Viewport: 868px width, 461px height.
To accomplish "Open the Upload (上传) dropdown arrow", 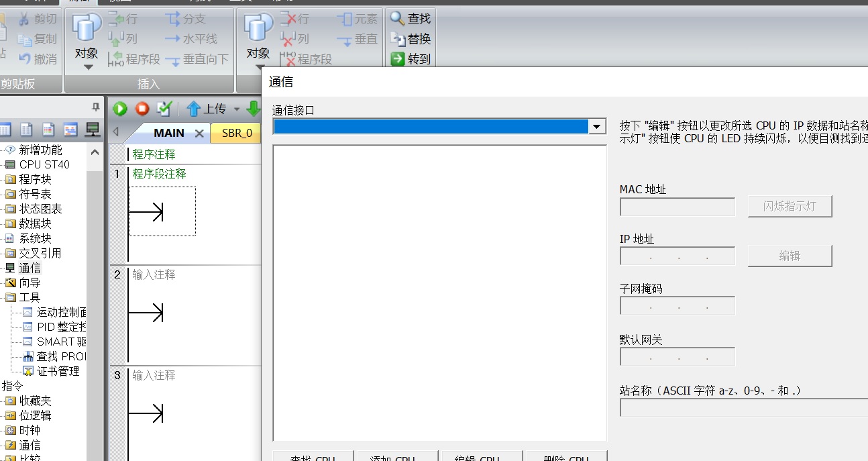I will [236, 109].
